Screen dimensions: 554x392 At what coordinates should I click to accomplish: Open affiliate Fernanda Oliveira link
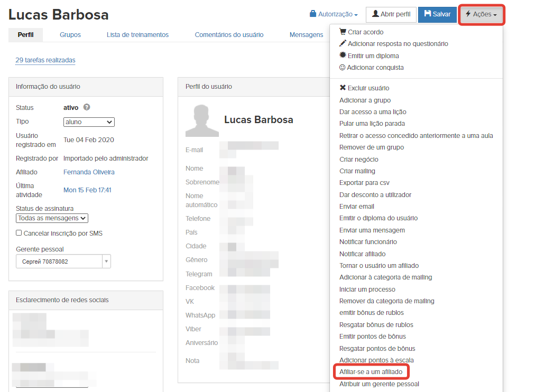[x=89, y=172]
